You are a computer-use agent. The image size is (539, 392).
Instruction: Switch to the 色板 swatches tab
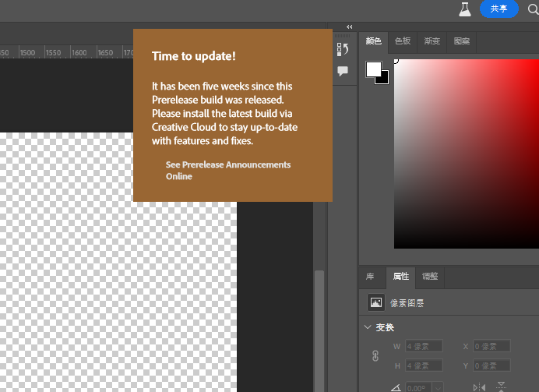pyautogui.click(x=402, y=41)
